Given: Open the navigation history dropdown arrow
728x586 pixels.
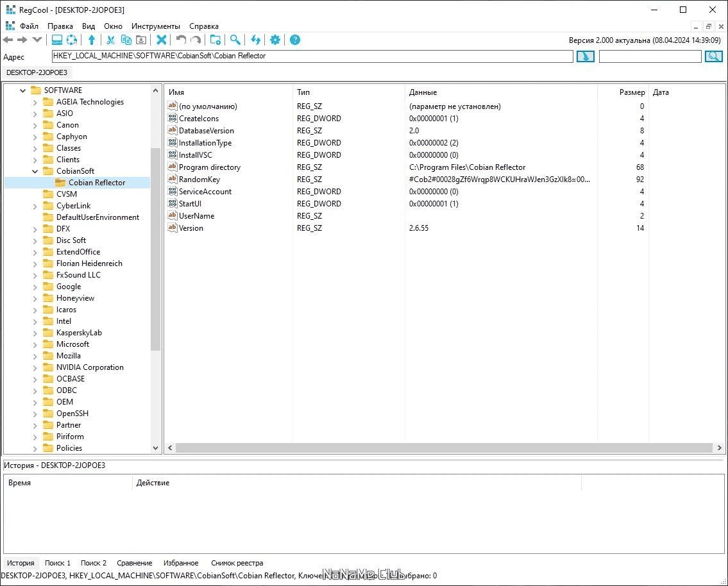Looking at the screenshot, I should pos(37,40).
